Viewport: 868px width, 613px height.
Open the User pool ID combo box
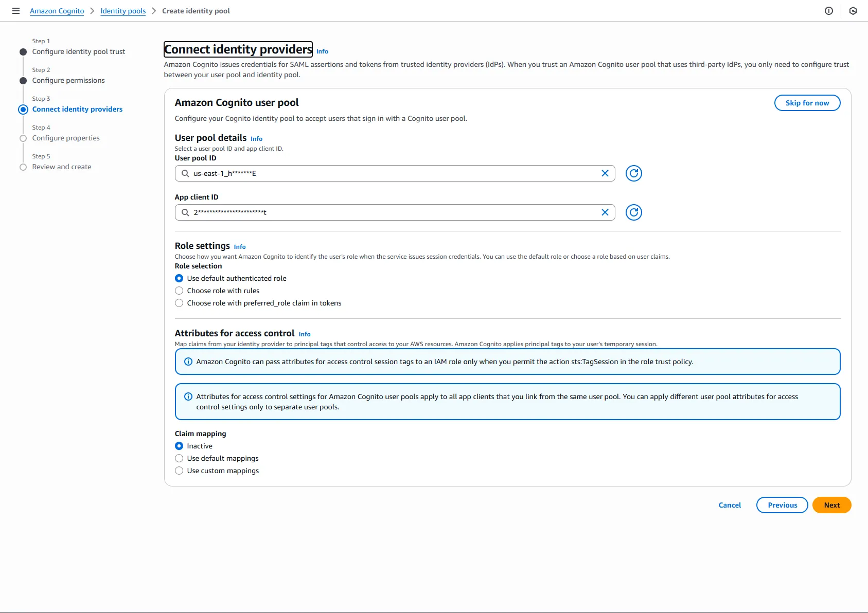395,173
